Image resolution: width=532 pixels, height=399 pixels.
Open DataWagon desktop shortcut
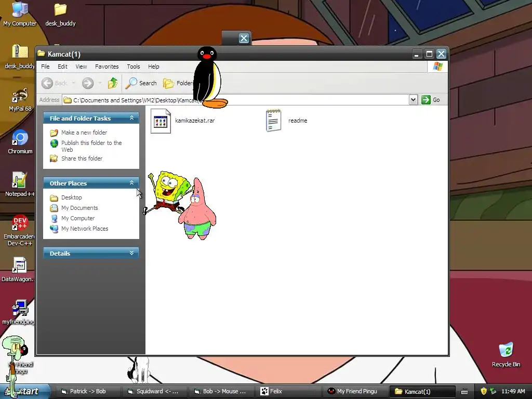pos(18,270)
